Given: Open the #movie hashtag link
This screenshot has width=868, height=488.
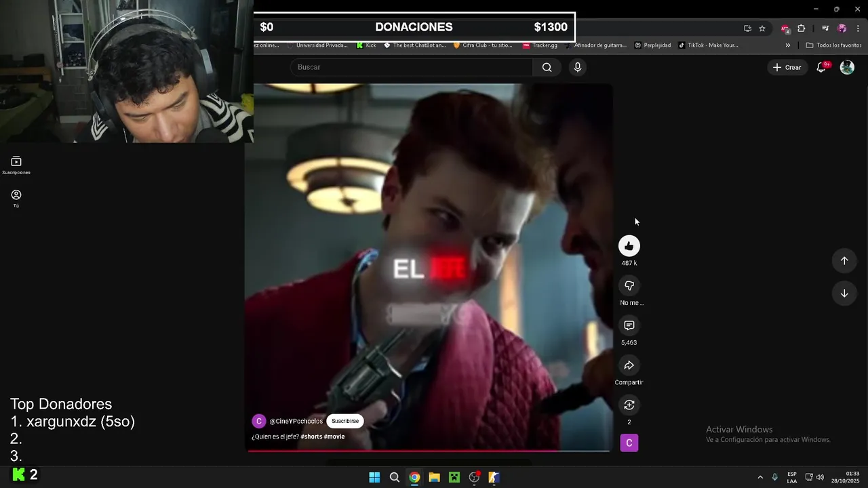Looking at the screenshot, I should [334, 436].
